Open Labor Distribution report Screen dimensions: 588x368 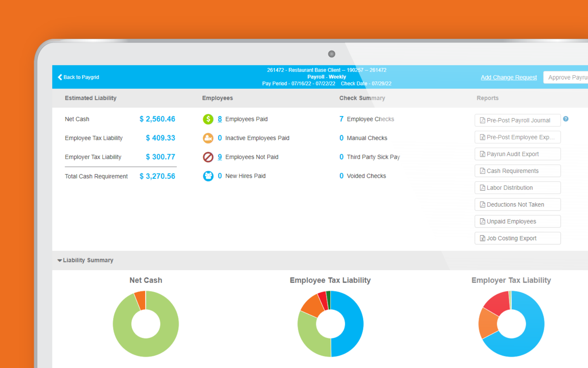(x=517, y=188)
